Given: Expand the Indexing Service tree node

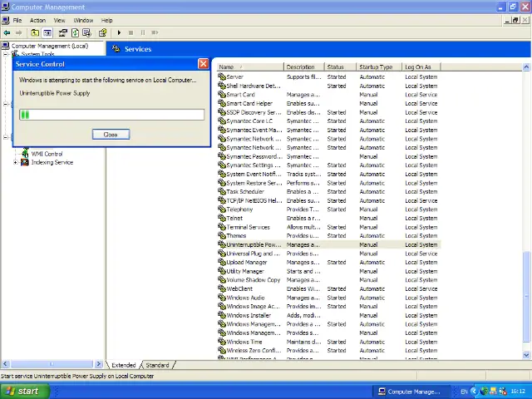Looking at the screenshot, I should tap(15, 163).
